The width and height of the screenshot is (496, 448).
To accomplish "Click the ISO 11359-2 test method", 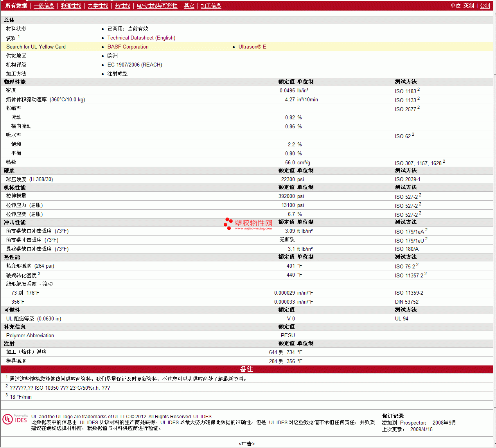I will coord(409,293).
